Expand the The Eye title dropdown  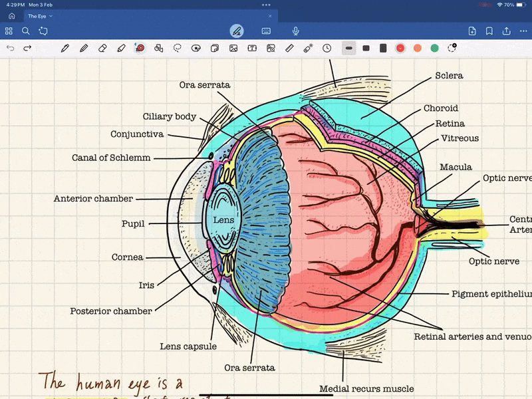(x=51, y=16)
